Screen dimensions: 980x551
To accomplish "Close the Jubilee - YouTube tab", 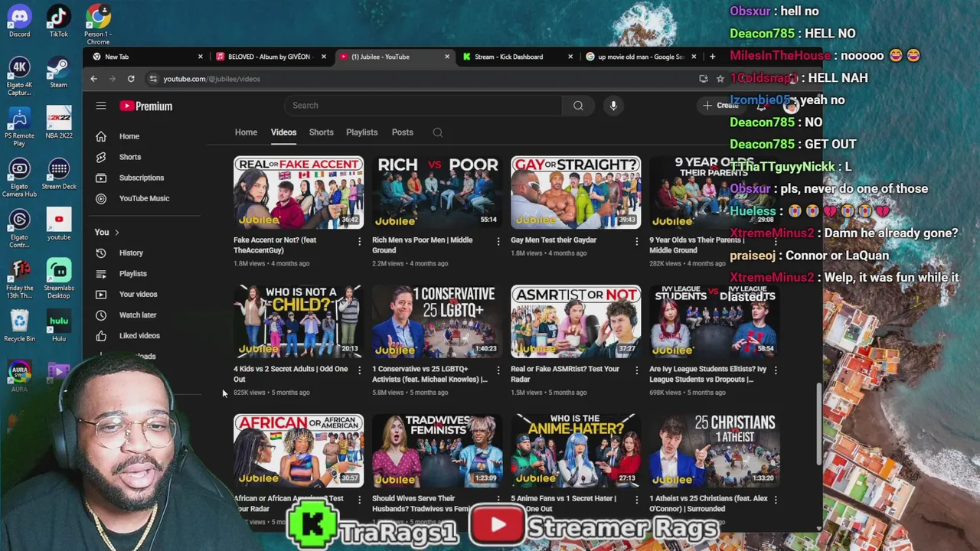I will point(447,57).
